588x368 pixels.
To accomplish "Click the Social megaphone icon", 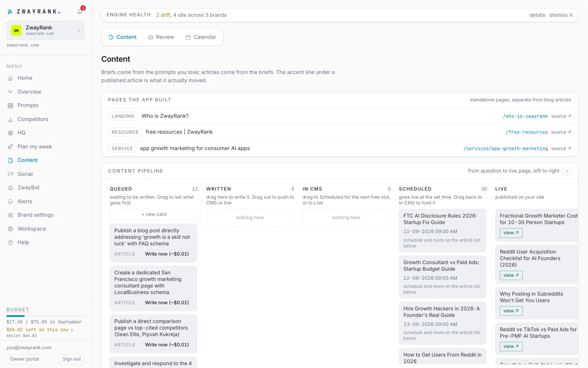I will point(10,174).
